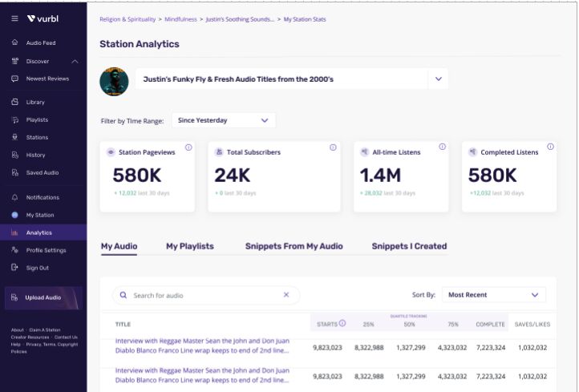
Task: Click the Contact Us footer link
Action: [66, 337]
